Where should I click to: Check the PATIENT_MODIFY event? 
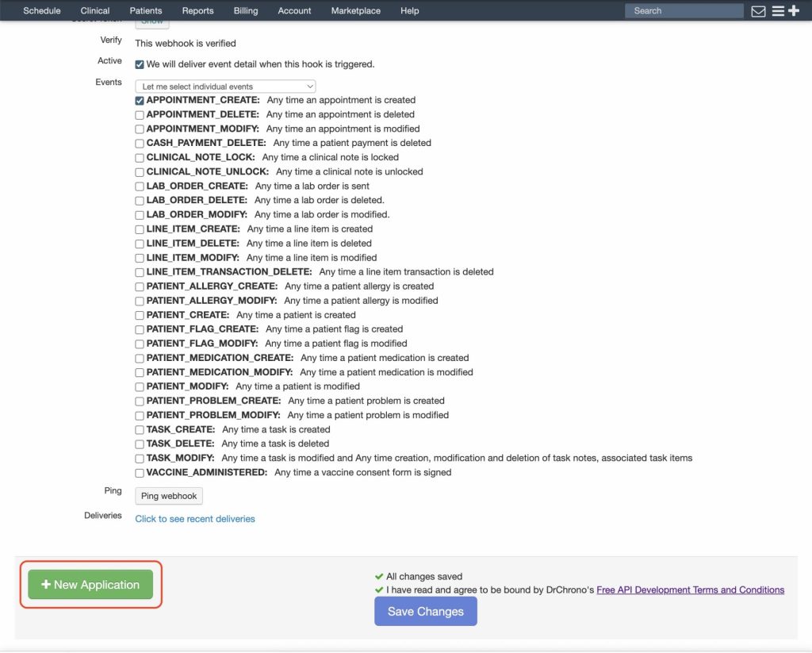point(140,387)
